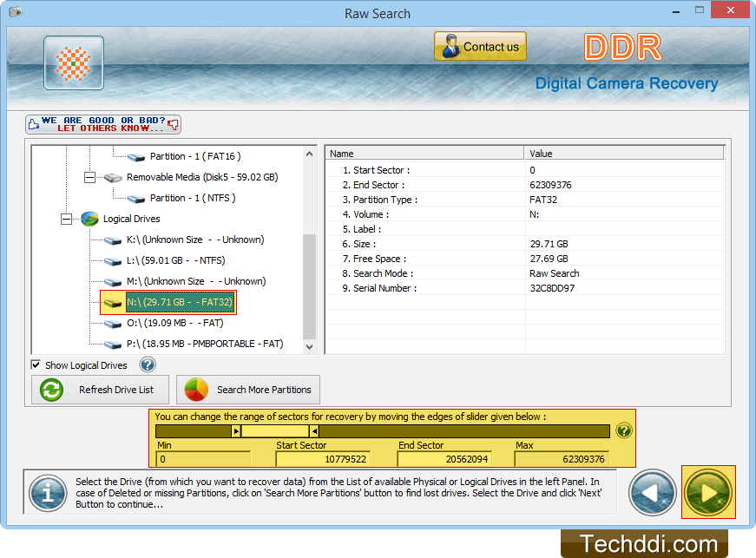Click the Logical Drives globe icon
This screenshot has width=756, height=558.
tap(89, 219)
